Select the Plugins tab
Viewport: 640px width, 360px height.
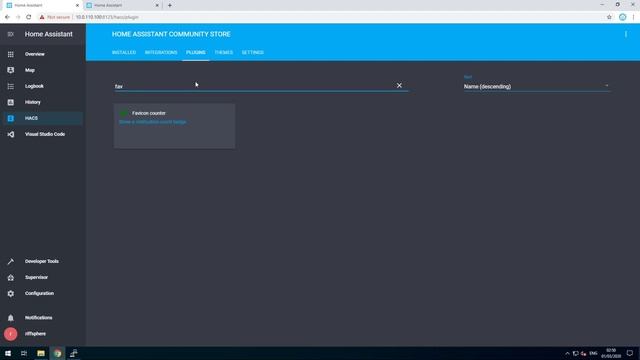[x=196, y=53]
